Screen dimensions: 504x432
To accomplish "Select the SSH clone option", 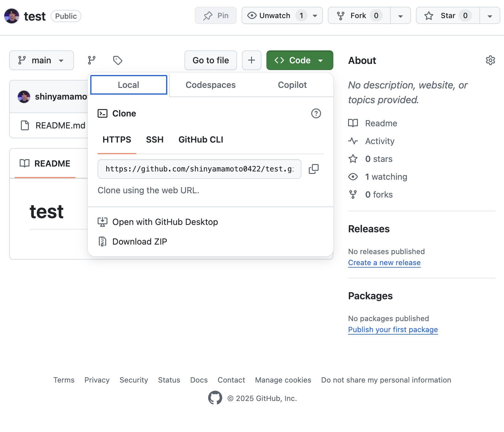I will click(x=155, y=140).
